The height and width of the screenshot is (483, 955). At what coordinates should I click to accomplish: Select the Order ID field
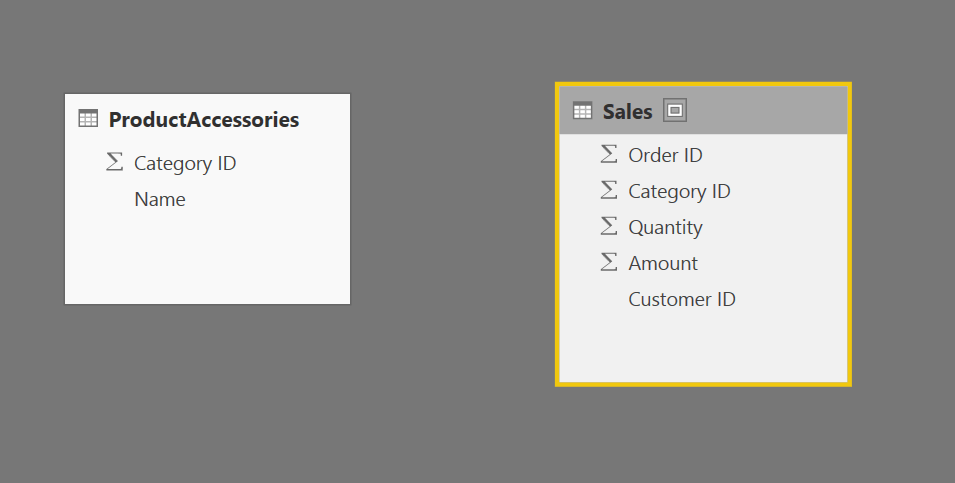[x=703, y=155]
